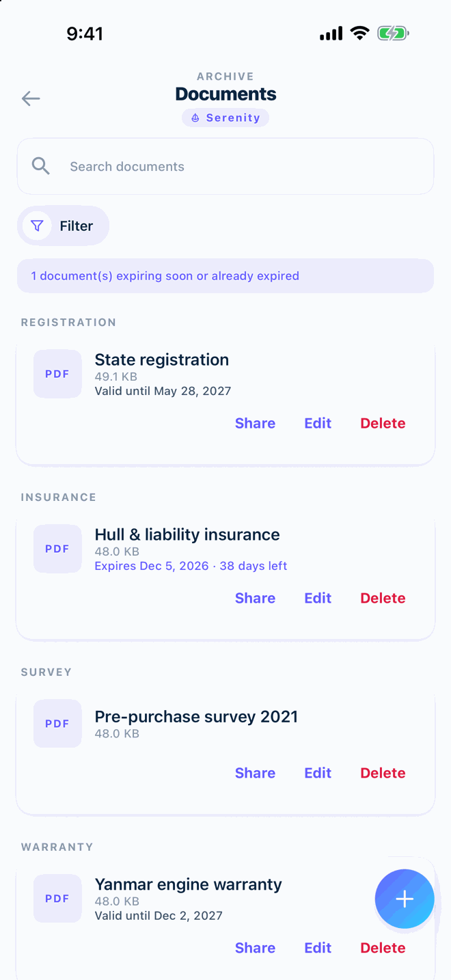This screenshot has width=451, height=980.
Task: Share Hull & liability insurance
Action: click(x=255, y=598)
